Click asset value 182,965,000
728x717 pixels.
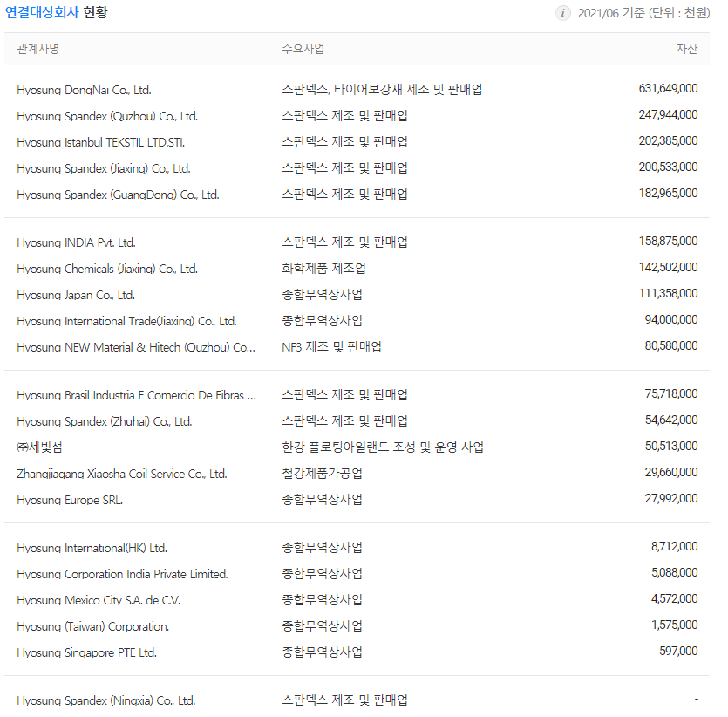point(668,193)
